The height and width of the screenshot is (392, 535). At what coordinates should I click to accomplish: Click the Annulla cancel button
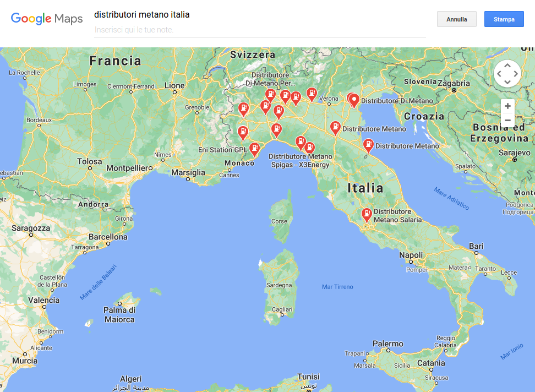[456, 19]
